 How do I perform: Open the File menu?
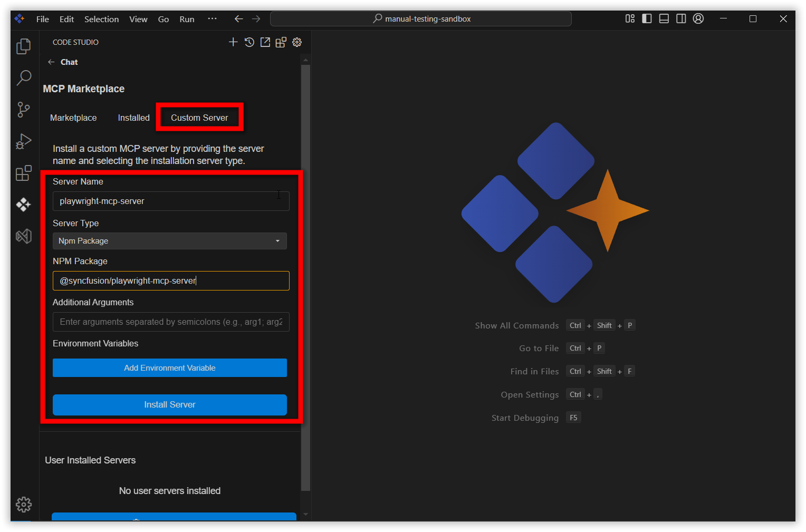click(x=43, y=19)
